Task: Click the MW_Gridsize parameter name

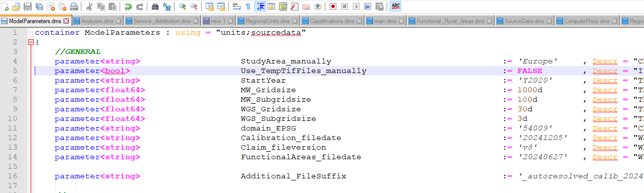Action: (268, 90)
